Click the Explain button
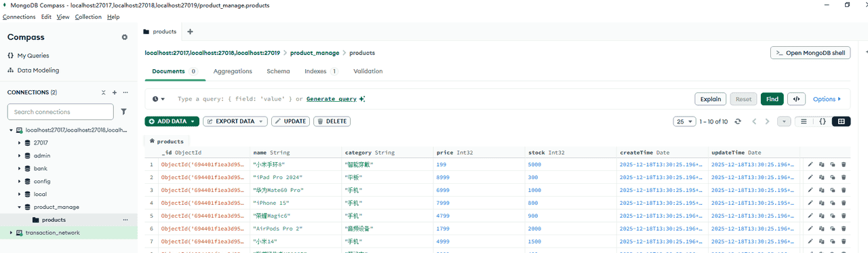868x253 pixels. [711, 99]
